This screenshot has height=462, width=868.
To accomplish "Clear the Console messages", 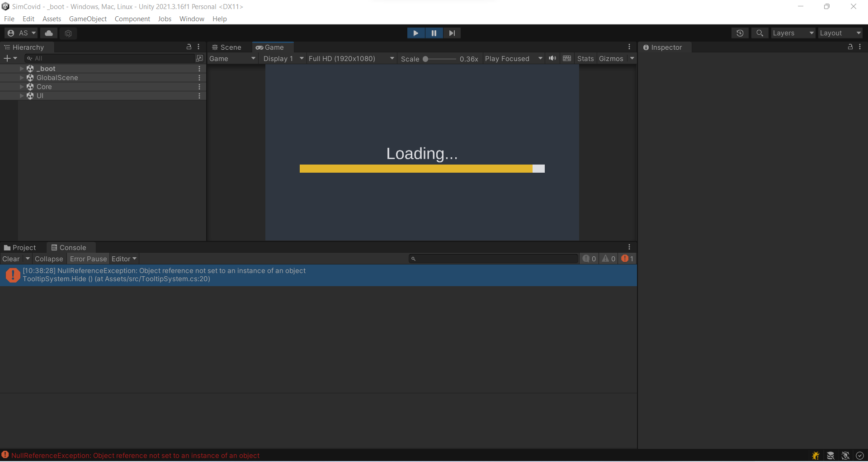I will 10,259.
